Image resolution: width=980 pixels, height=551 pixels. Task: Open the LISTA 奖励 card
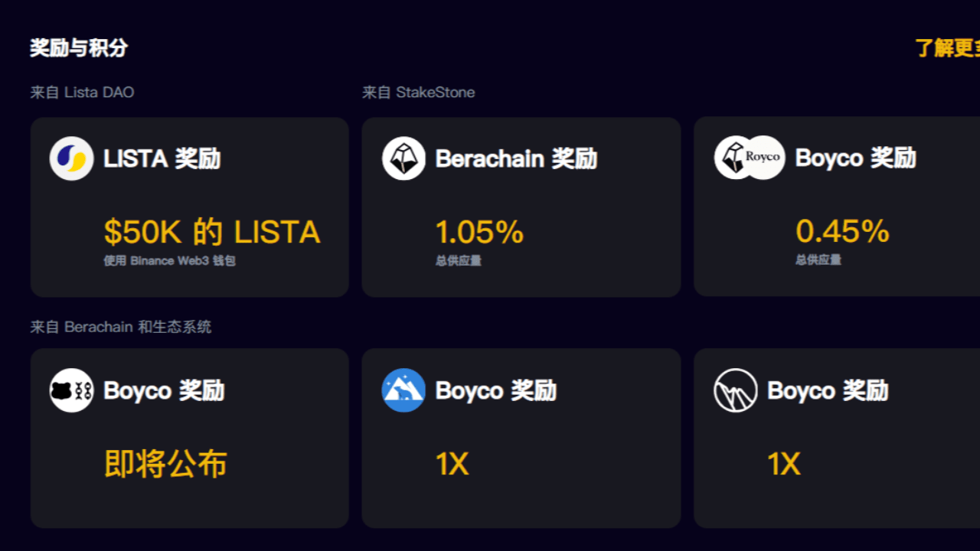point(189,207)
